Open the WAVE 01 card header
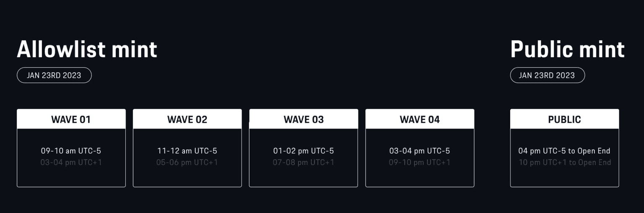This screenshot has width=644, height=213. (71, 119)
